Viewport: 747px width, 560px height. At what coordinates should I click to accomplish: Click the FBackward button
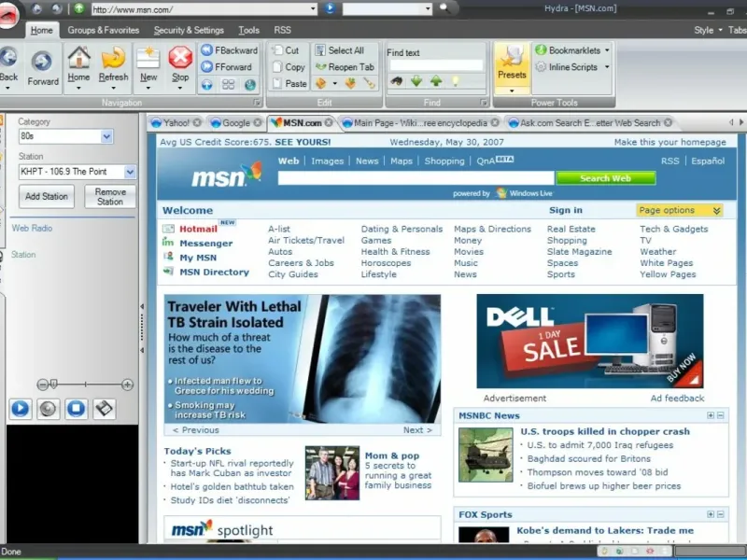coord(229,50)
